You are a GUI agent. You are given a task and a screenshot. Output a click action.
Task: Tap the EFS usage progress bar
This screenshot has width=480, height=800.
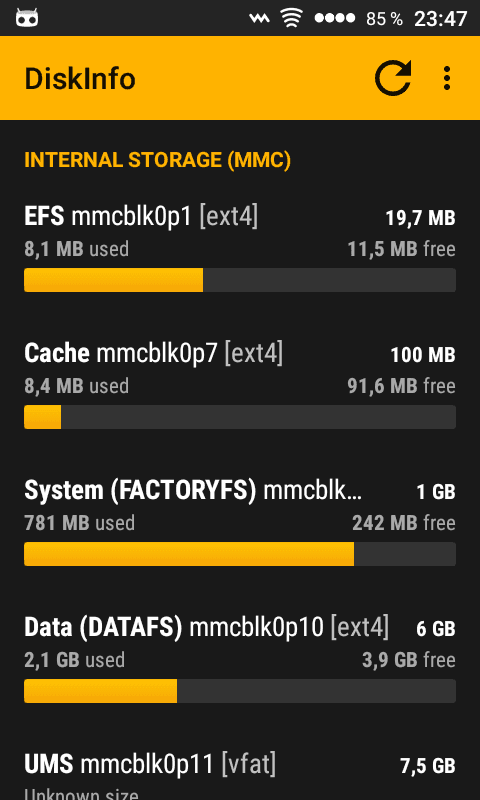pyautogui.click(x=240, y=280)
